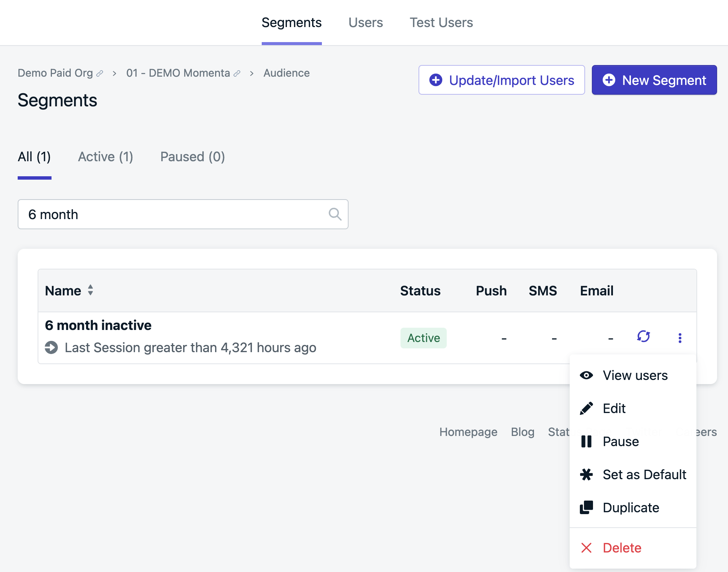The image size is (728, 572).
Task: Switch to the Users tab
Action: tap(365, 23)
